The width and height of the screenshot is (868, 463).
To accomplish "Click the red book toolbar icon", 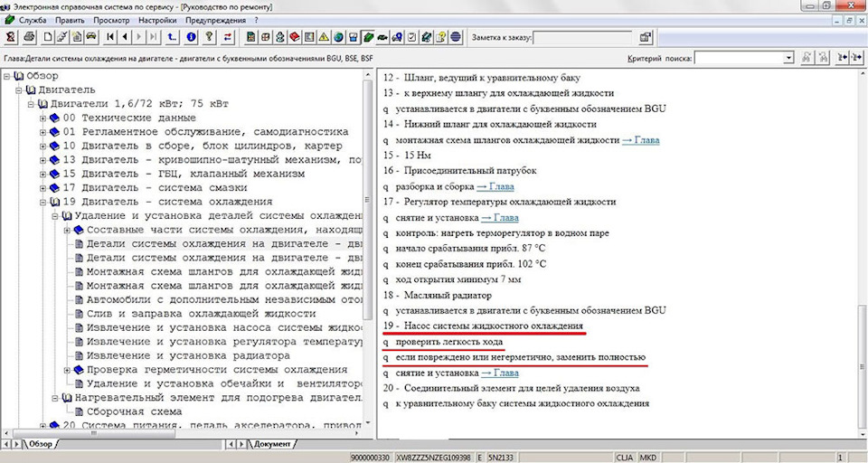I will tap(294, 37).
